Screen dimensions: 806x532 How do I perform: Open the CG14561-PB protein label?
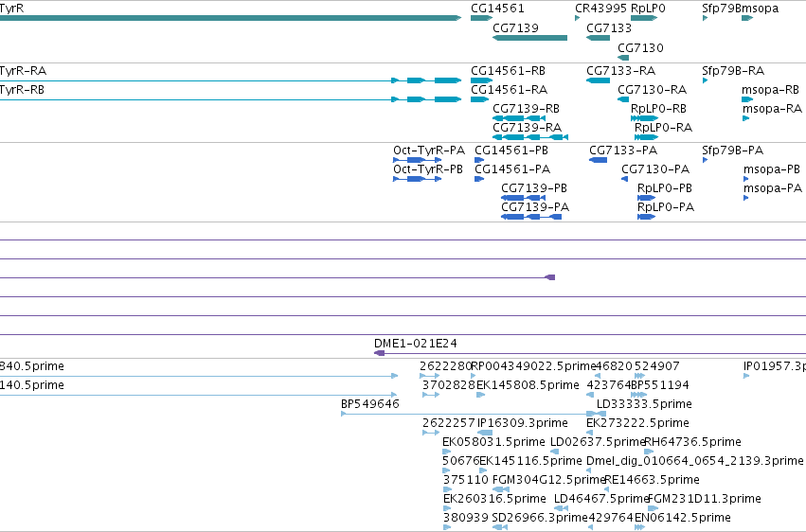tap(510, 151)
